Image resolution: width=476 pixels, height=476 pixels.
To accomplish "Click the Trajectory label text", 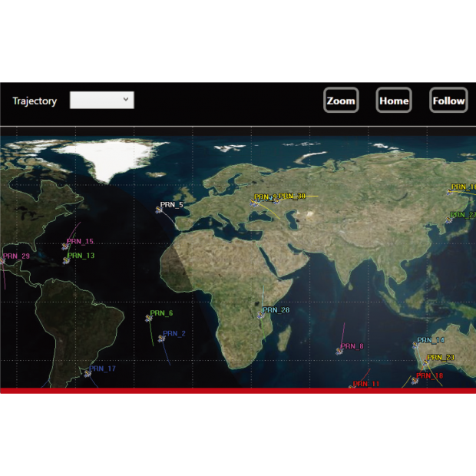I will pos(35,101).
